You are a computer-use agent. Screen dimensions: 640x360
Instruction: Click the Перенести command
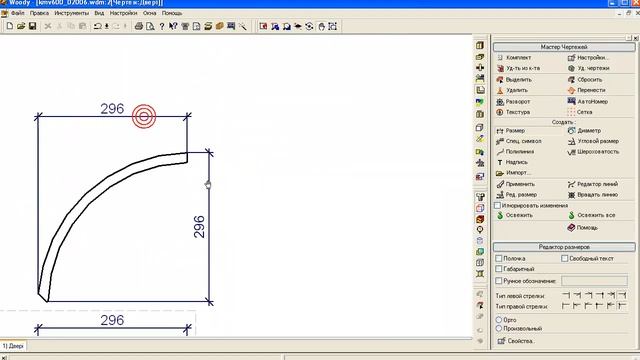587,90
